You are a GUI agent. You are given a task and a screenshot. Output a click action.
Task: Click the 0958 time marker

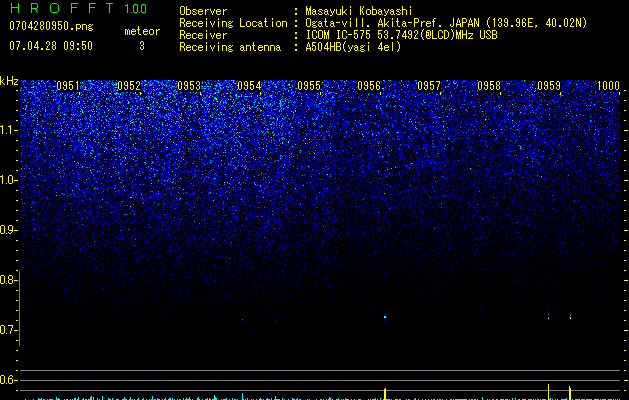[x=489, y=86]
